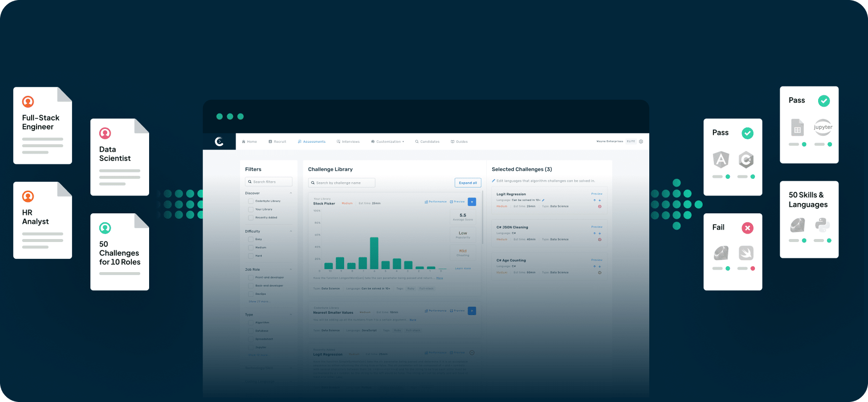The image size is (868, 402).
Task: Open Performance chart for Stock Picker
Action: [435, 201]
